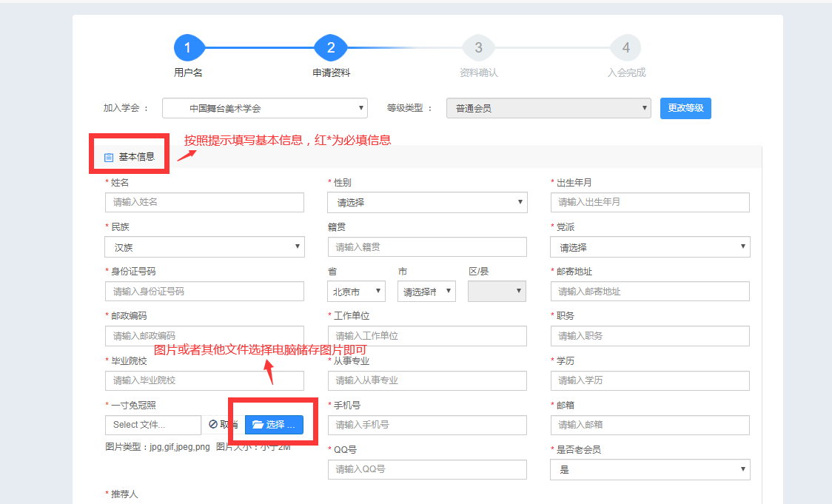Focus the 身份证号码 input field
This screenshot has height=504, width=832.
pos(204,292)
